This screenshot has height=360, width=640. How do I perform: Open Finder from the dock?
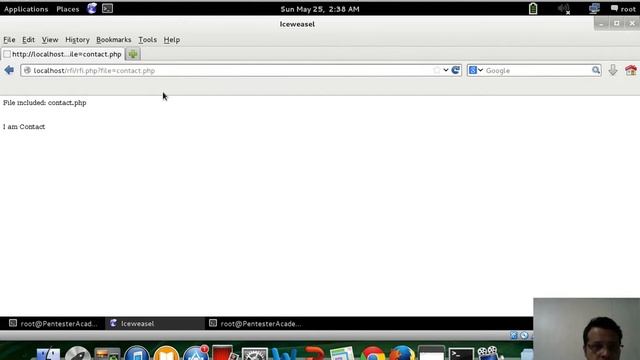point(48,353)
